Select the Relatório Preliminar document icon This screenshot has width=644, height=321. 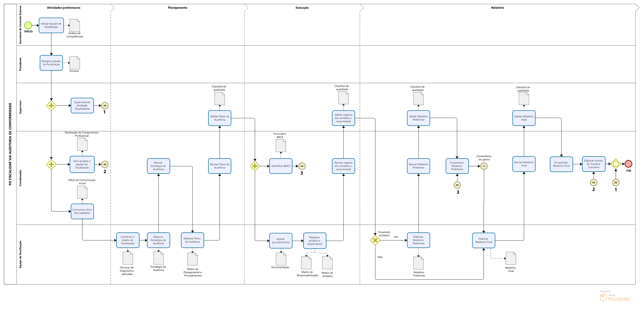(419, 263)
